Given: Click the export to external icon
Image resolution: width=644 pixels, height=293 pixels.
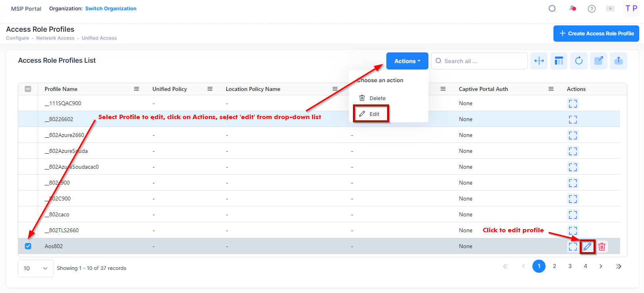Looking at the screenshot, I should (598, 61).
